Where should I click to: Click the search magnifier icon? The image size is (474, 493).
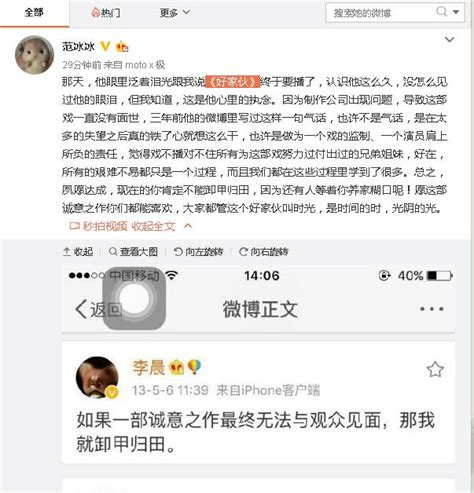tap(441, 12)
